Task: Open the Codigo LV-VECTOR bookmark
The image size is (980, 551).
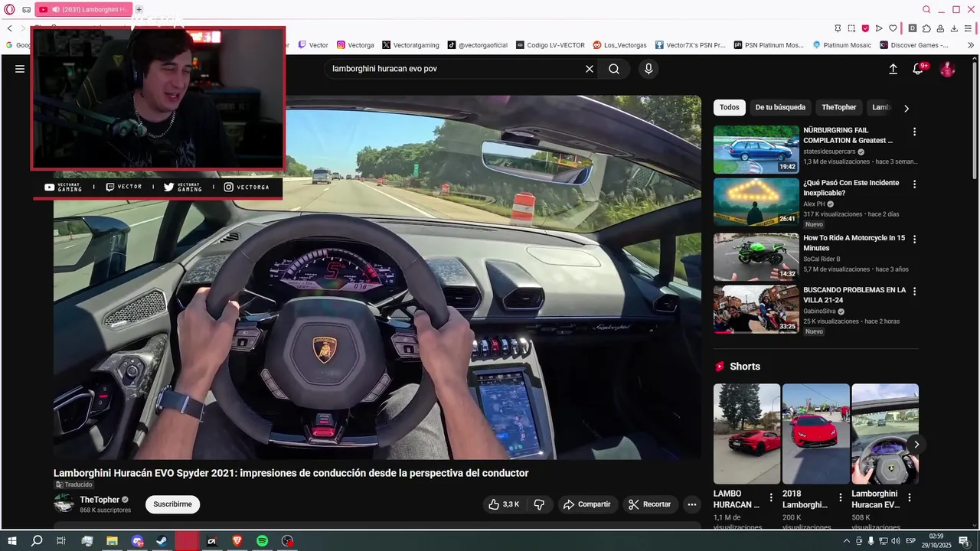Action: point(550,45)
